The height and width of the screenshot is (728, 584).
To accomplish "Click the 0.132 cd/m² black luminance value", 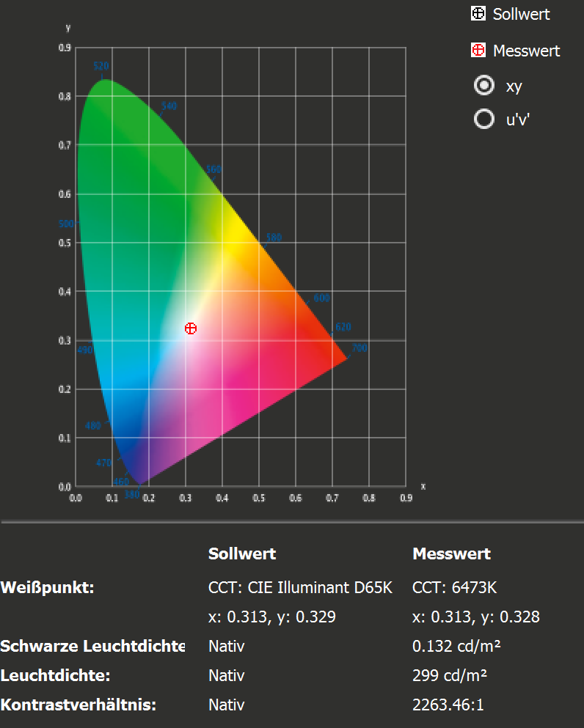I will coord(457,647).
